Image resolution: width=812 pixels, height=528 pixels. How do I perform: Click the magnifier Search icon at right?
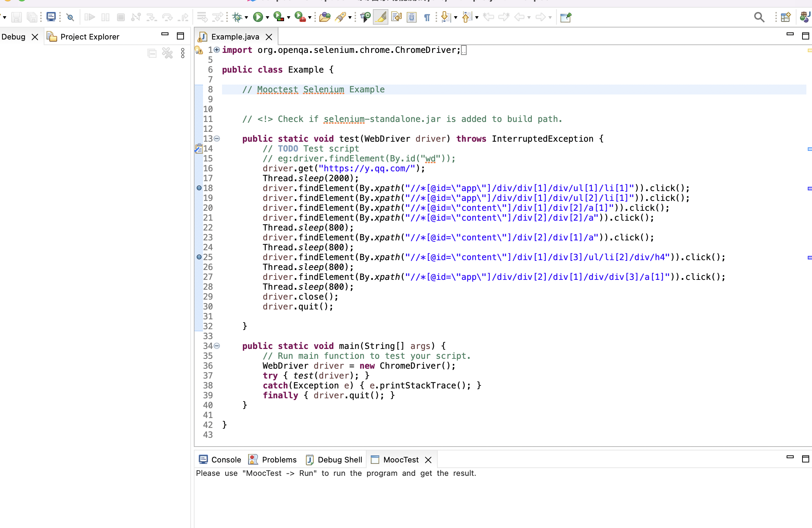pyautogui.click(x=759, y=17)
